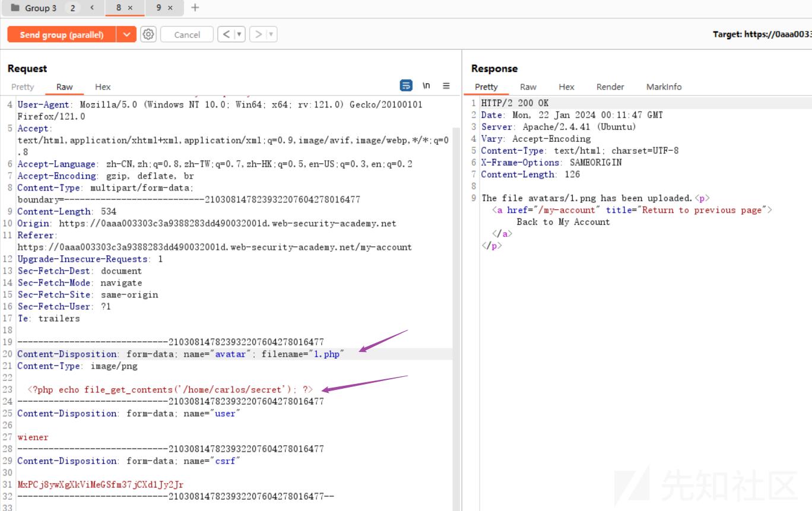Image resolution: width=812 pixels, height=511 pixels.
Task: Click the "Vary: Accept-Encoding" response header
Action: tap(536, 138)
